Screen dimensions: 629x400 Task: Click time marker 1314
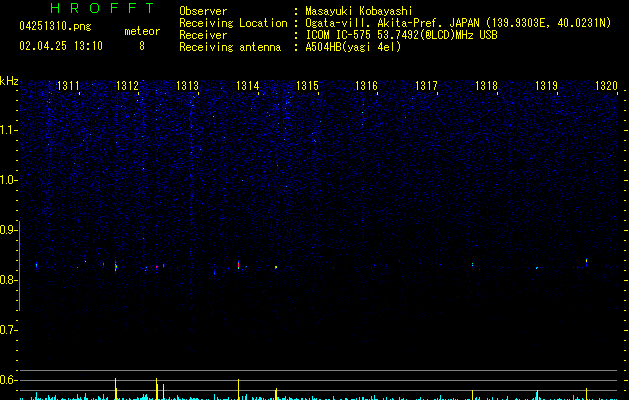[248, 86]
